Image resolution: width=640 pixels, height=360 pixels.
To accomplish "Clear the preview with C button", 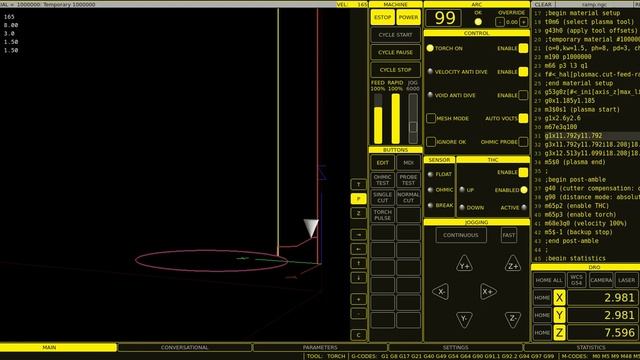I will 358,335.
